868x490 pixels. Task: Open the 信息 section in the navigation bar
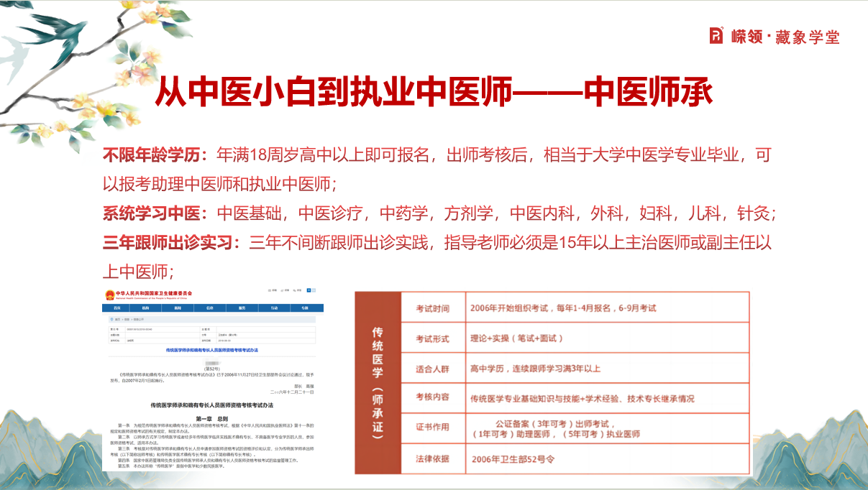(209, 307)
